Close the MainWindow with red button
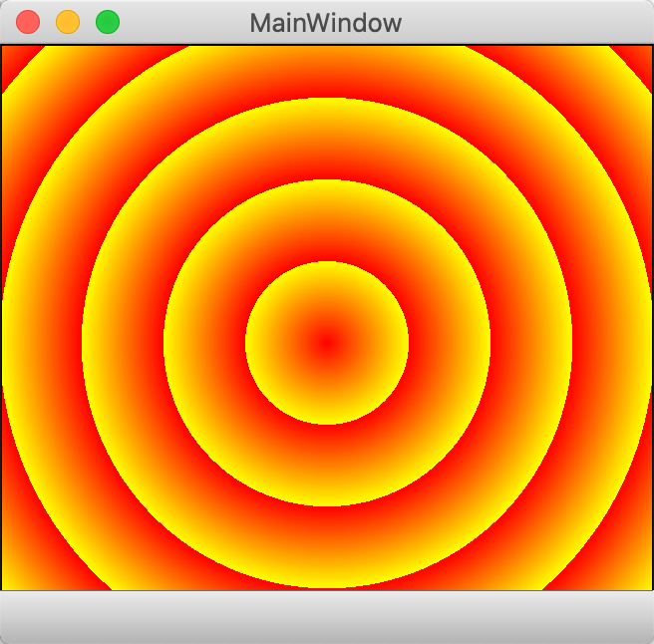The width and height of the screenshot is (654, 644). [x=28, y=22]
